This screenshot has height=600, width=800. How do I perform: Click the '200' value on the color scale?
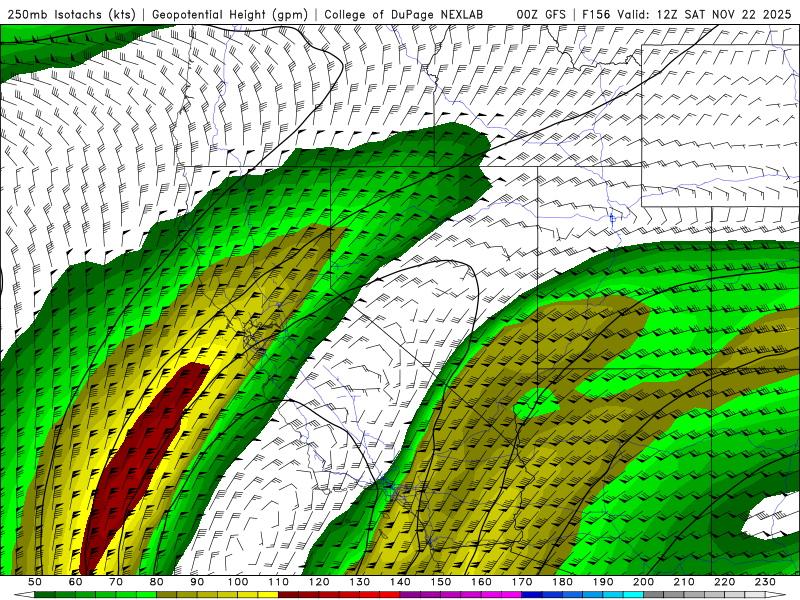click(x=644, y=582)
